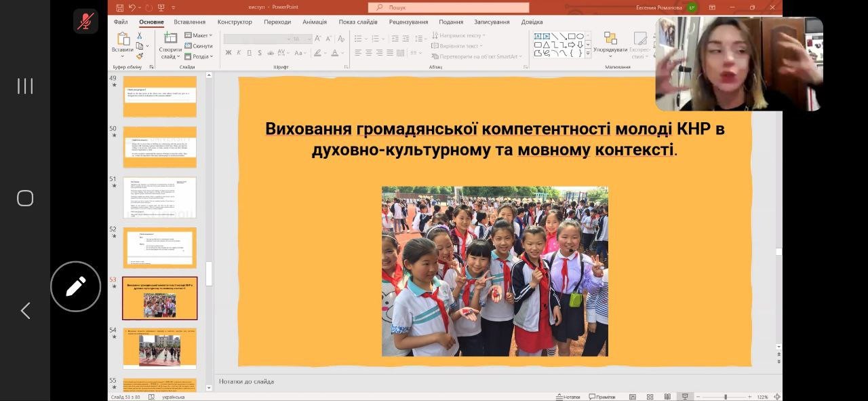This screenshot has height=401, width=868.
Task: Click the Undo arrow icon
Action: click(x=132, y=7)
